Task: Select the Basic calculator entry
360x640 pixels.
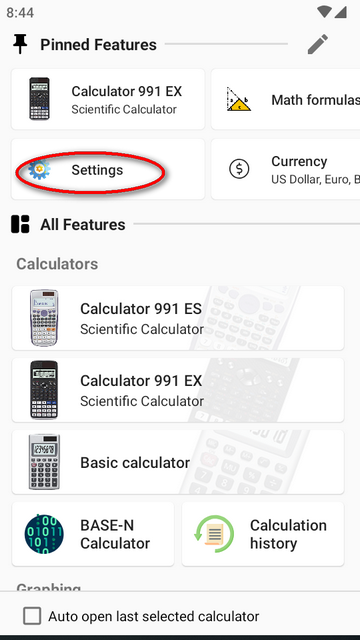Action: click(x=178, y=462)
